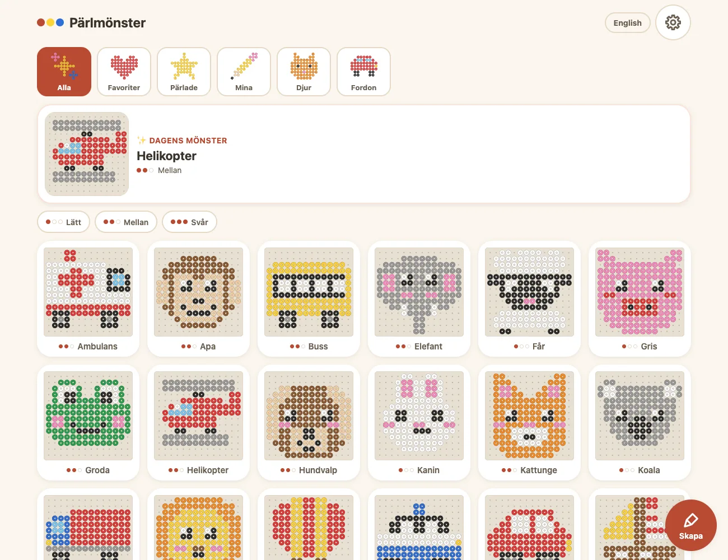The image size is (728, 560).
Task: Open the Pärlade star category
Action: [184, 72]
